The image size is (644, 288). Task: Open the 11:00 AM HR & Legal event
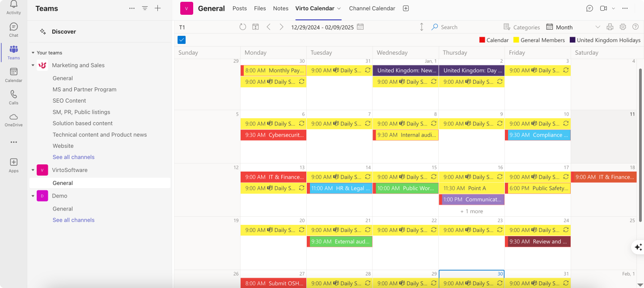pos(339,188)
